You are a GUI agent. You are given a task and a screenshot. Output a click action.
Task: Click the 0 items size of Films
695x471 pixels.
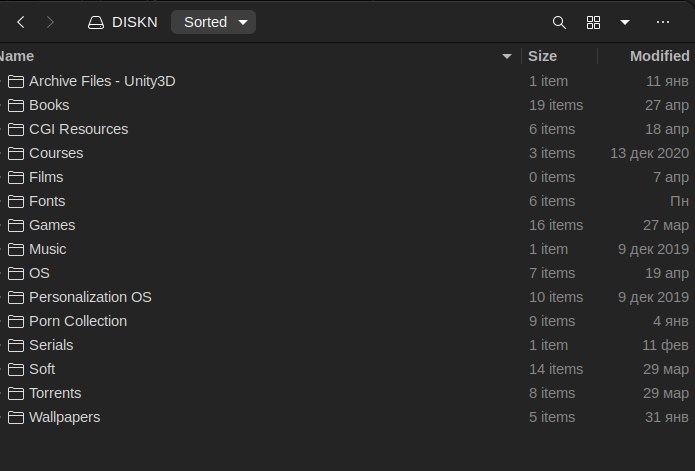coord(552,177)
